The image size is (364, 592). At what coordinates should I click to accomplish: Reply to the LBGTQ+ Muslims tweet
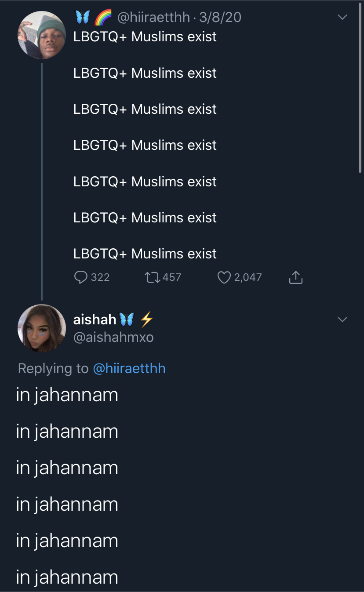(81, 277)
